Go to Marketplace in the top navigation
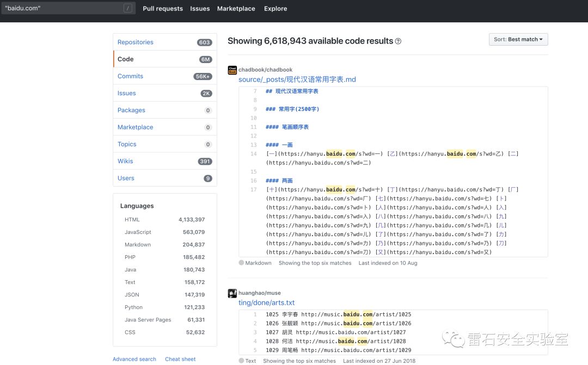This screenshot has height=365, width=588. [x=236, y=9]
